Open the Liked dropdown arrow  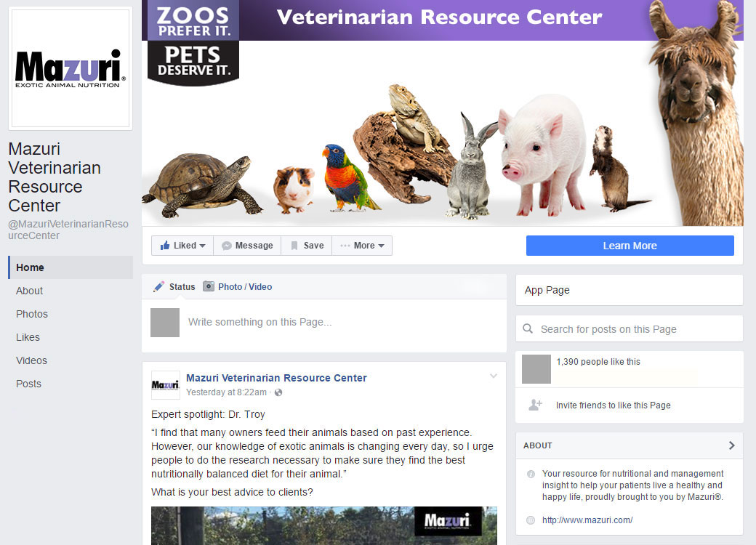(203, 246)
